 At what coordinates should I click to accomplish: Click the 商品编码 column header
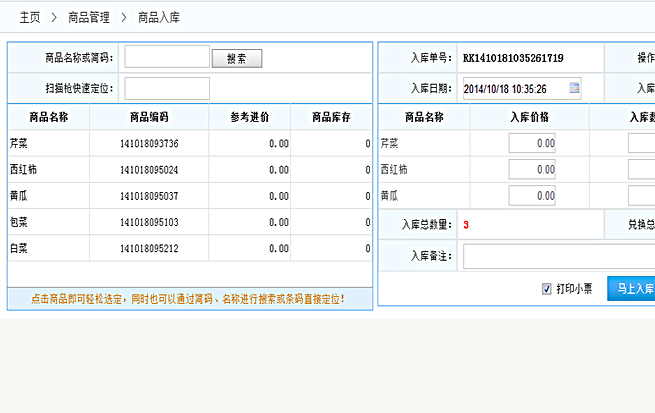tap(149, 117)
